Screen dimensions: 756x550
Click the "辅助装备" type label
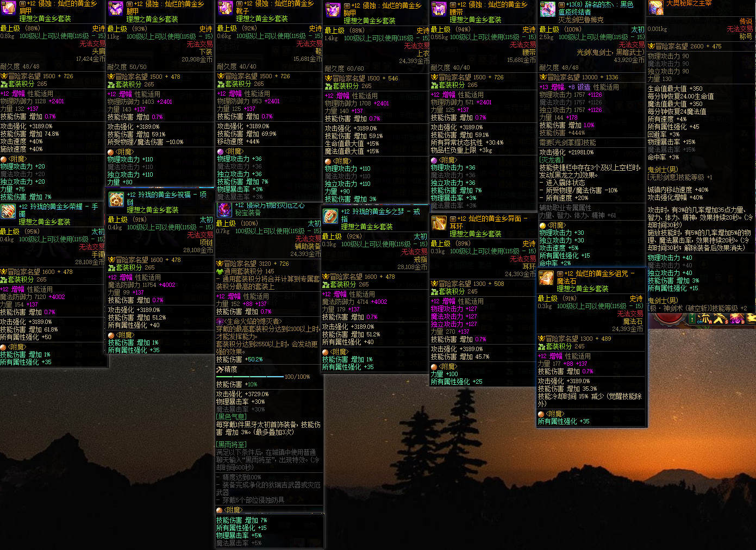[x=308, y=247]
